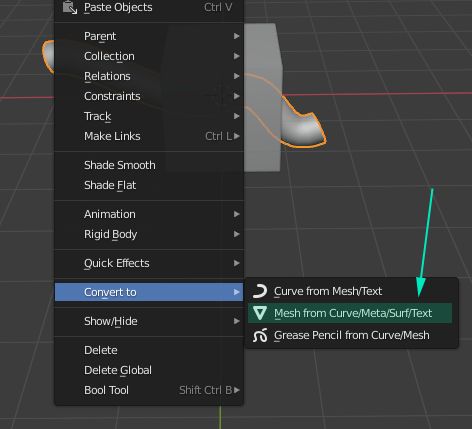Choose Delete in the context menu

pyautogui.click(x=149, y=350)
